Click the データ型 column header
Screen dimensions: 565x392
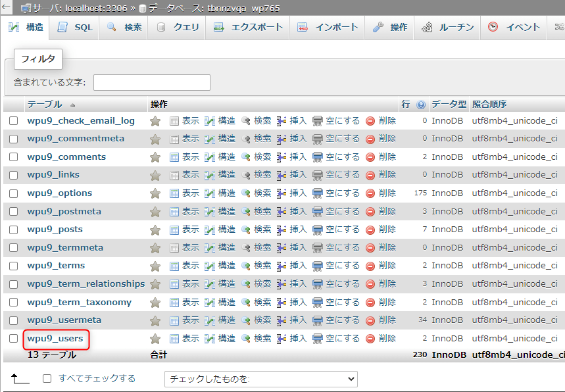click(449, 105)
